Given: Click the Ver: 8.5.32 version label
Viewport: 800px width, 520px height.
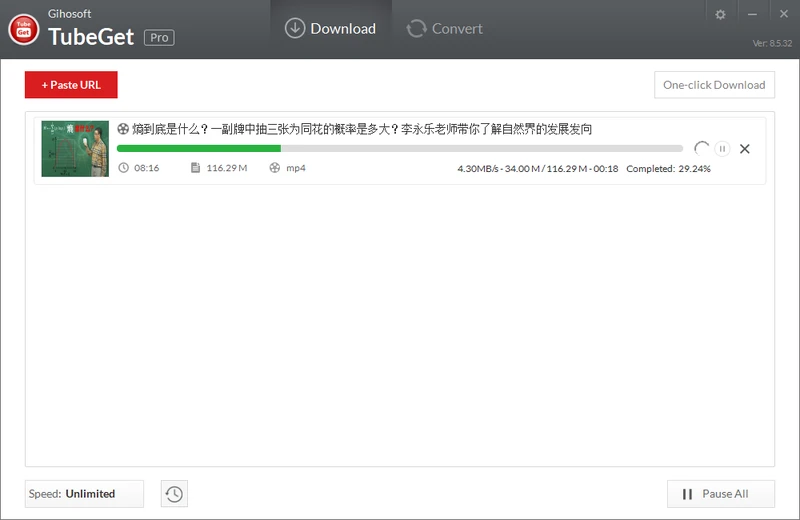Looking at the screenshot, I should [772, 43].
